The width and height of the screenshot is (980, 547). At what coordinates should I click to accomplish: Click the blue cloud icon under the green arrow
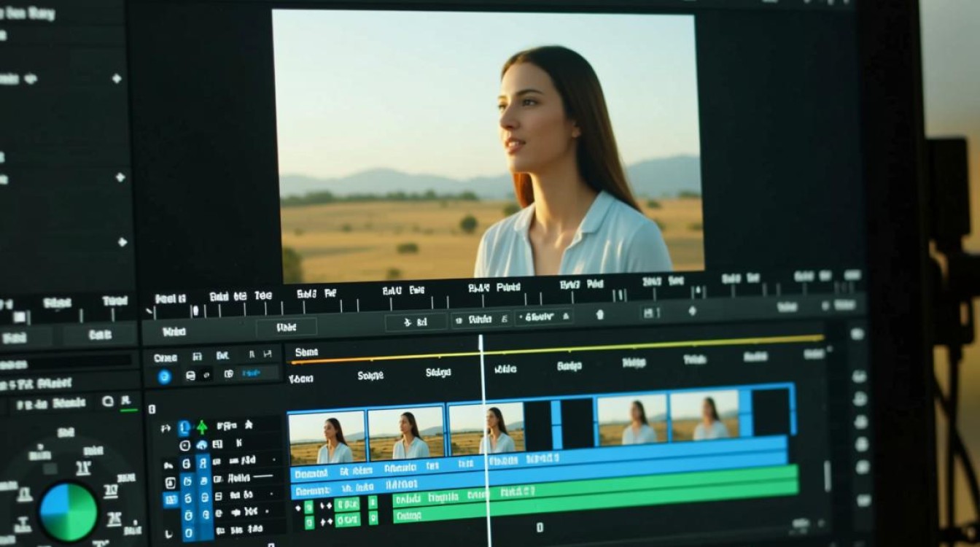(x=202, y=445)
